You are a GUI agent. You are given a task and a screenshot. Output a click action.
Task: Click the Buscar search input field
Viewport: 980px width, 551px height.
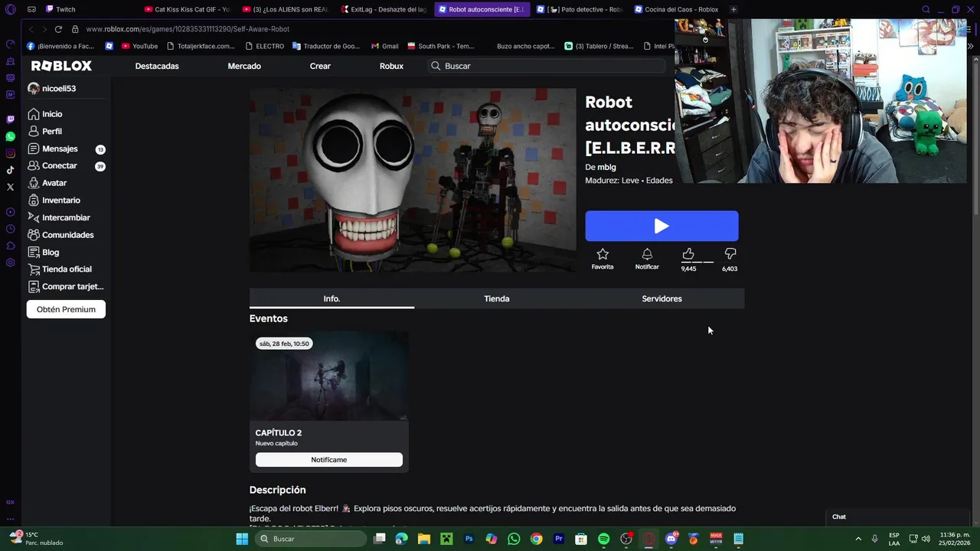coord(547,66)
